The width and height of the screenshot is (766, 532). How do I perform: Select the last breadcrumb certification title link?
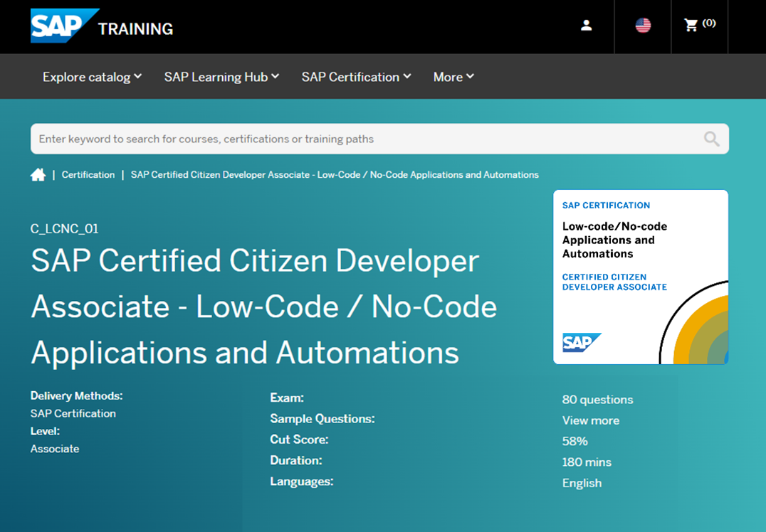click(335, 175)
